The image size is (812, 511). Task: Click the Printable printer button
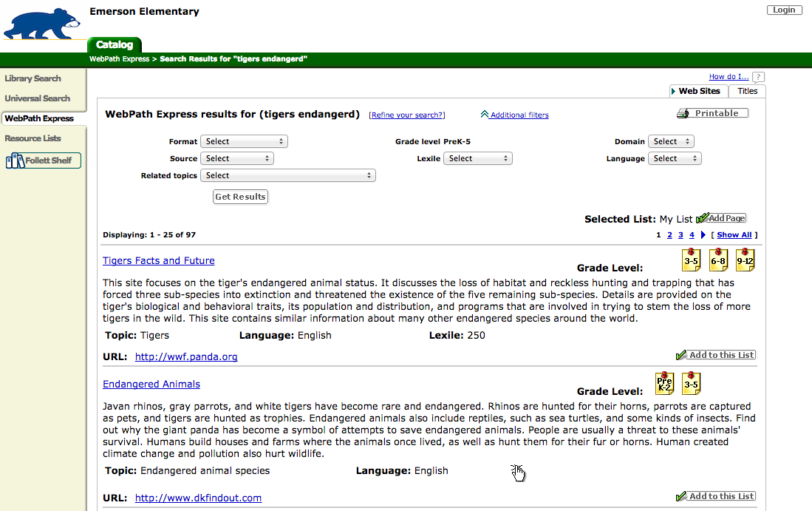(x=712, y=113)
